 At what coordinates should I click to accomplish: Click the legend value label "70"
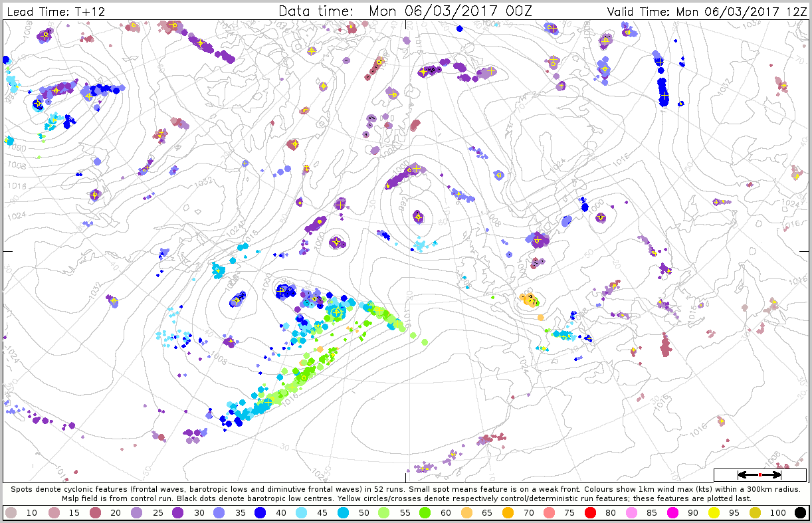[x=528, y=513]
